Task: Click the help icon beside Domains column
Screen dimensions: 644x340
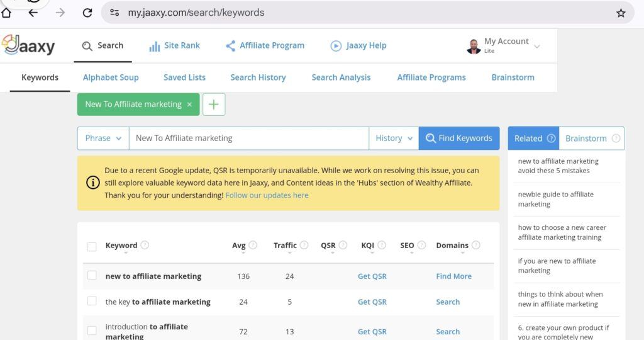Action: [475, 245]
